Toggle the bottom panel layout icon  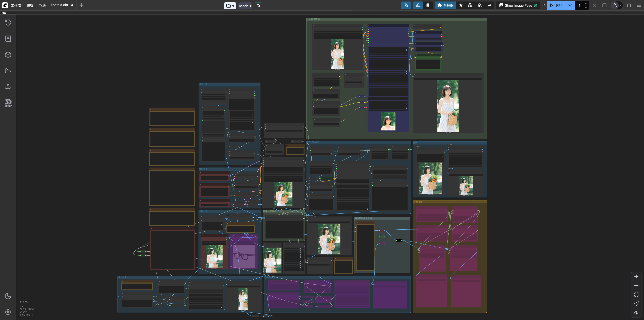[629, 6]
